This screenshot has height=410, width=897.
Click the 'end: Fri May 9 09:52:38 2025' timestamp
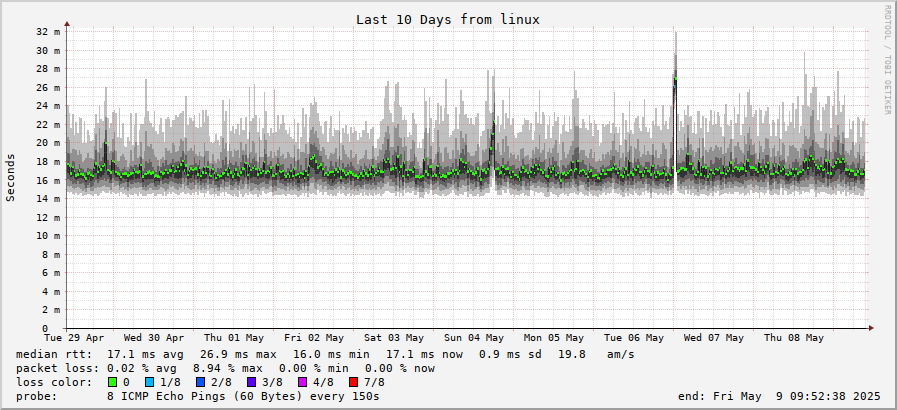(779, 396)
